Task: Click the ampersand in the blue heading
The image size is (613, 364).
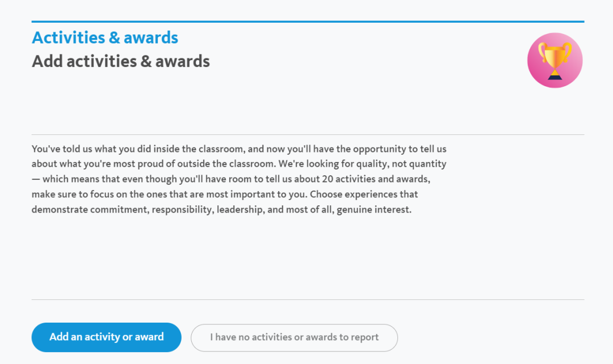Action: pos(114,38)
